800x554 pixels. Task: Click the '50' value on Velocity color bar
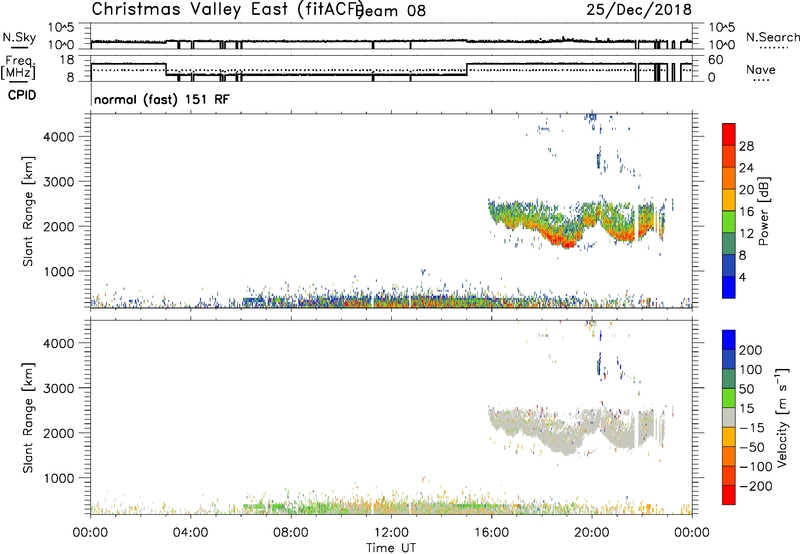pos(747,389)
